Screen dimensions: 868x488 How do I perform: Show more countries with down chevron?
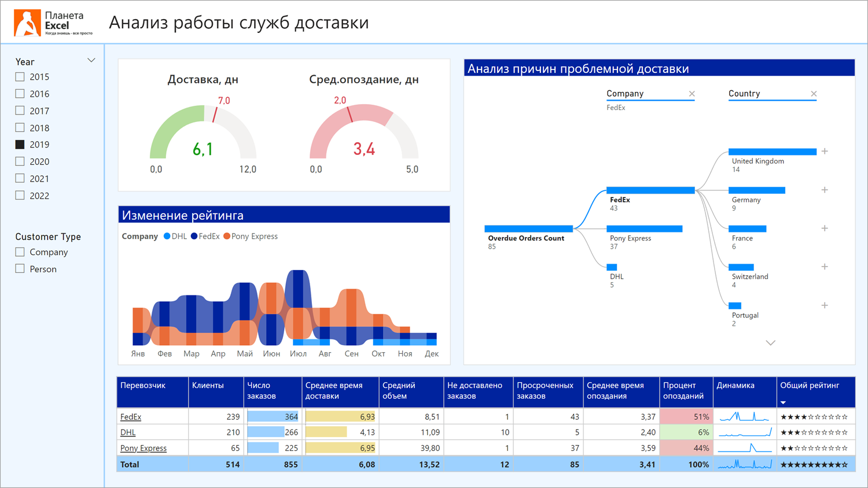(x=771, y=343)
